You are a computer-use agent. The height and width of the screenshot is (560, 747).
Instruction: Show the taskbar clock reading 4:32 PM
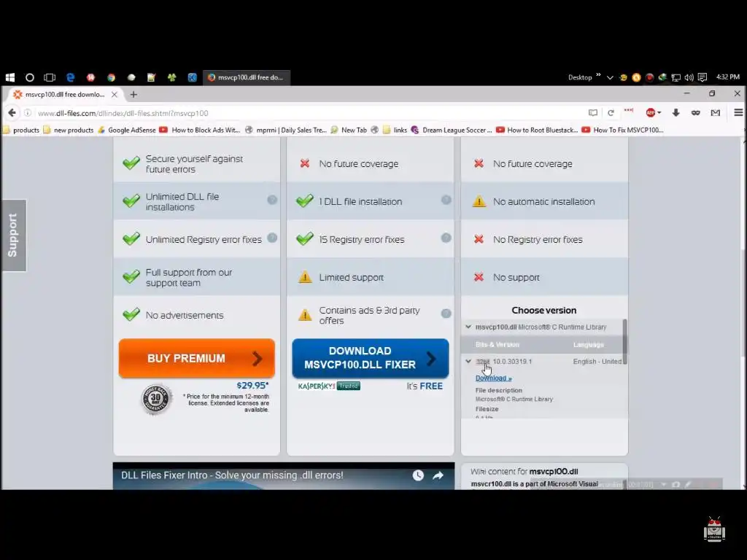click(727, 77)
